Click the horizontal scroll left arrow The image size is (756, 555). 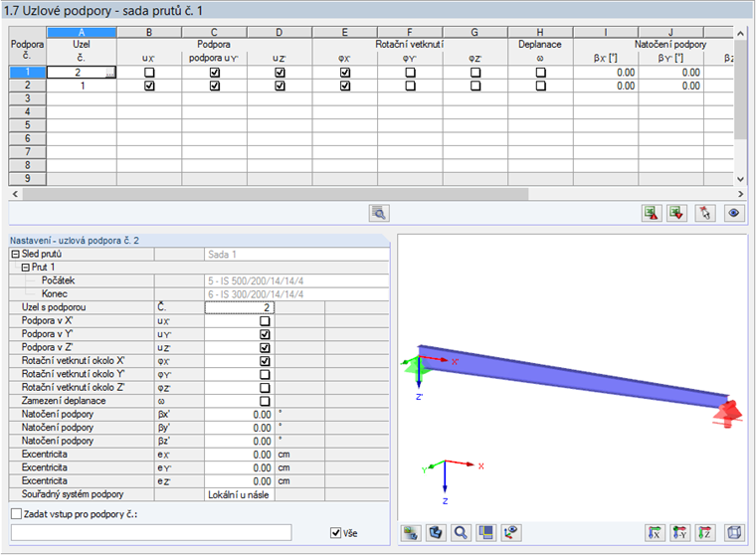point(15,194)
